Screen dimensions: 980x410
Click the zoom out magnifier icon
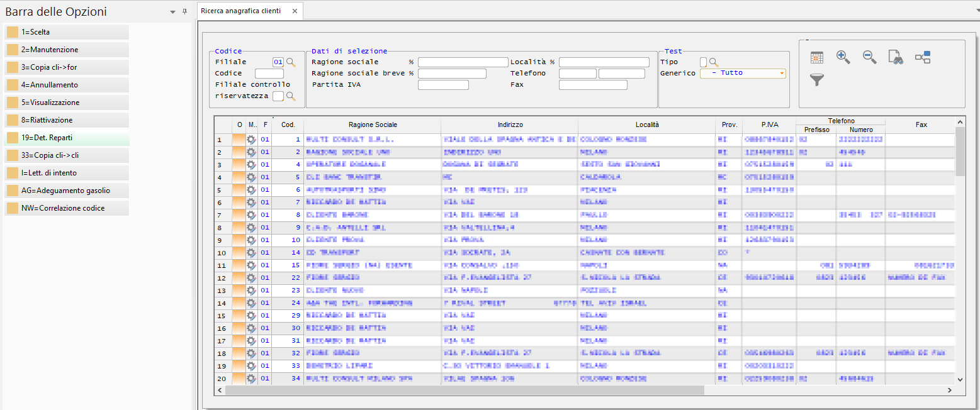tap(869, 57)
